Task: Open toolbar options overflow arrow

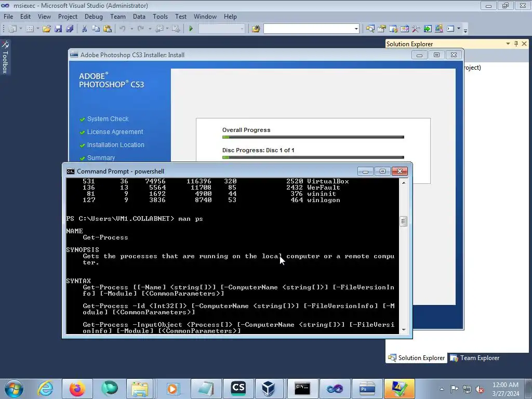Action: (x=465, y=30)
